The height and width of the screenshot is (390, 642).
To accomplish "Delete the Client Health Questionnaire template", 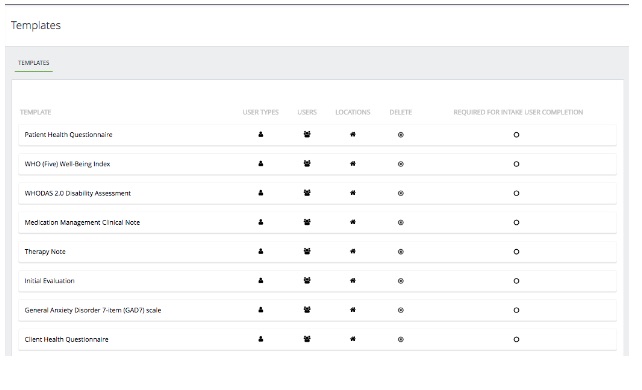I will pos(400,339).
